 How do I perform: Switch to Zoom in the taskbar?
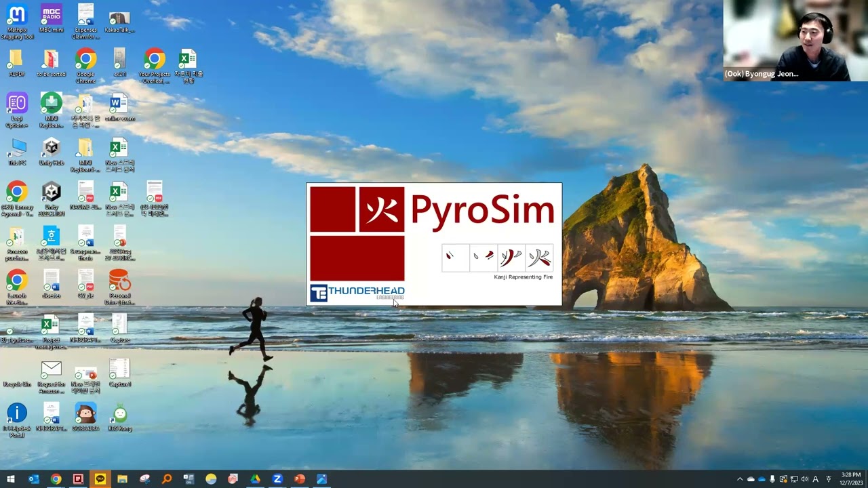[x=277, y=479]
